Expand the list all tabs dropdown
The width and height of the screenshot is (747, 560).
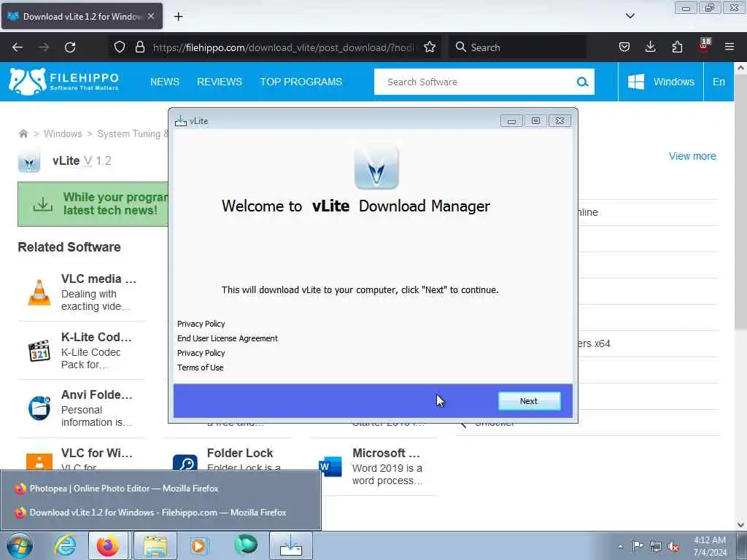[630, 16]
